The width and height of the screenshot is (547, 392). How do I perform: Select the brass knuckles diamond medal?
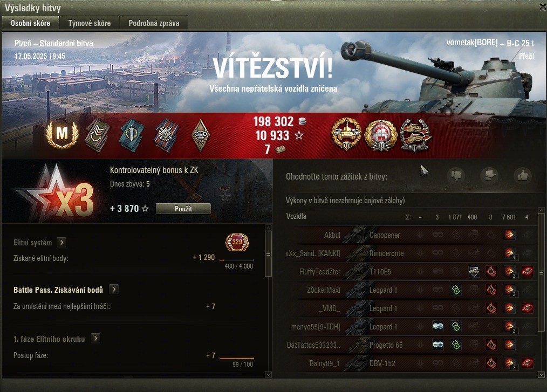click(201, 135)
